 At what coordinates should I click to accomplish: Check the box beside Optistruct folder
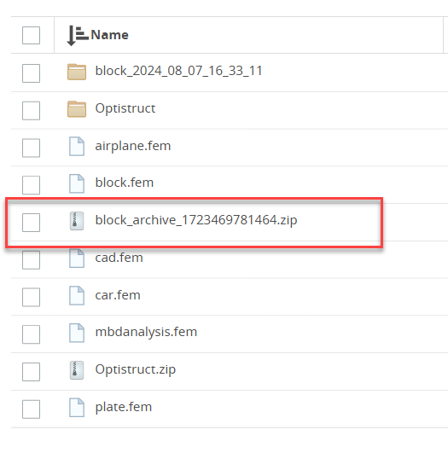click(x=31, y=111)
